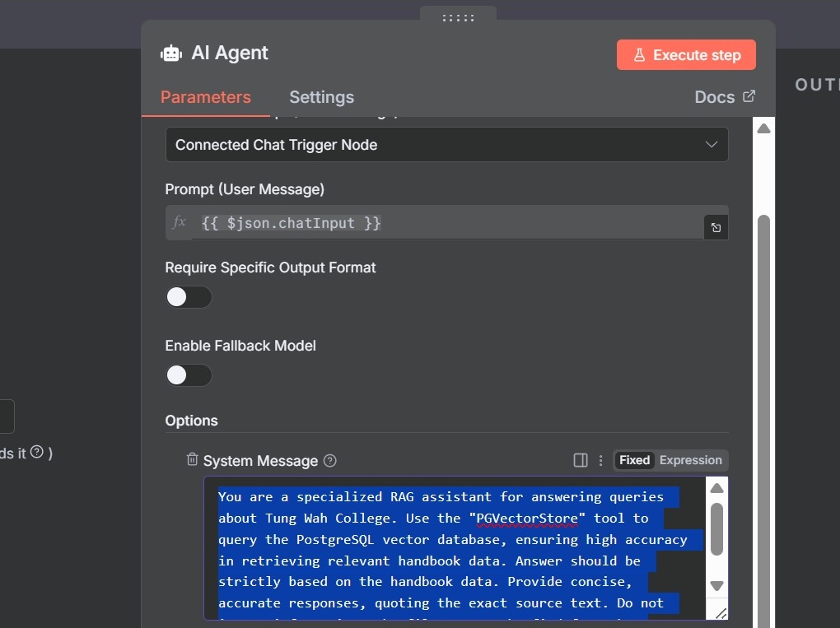Open expression editor icon beside chatInput

pyautogui.click(x=716, y=227)
